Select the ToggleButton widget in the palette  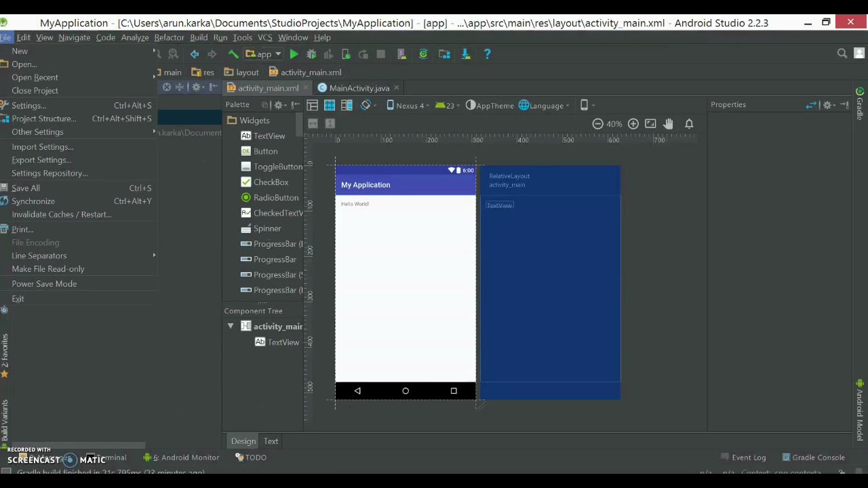(271, 167)
